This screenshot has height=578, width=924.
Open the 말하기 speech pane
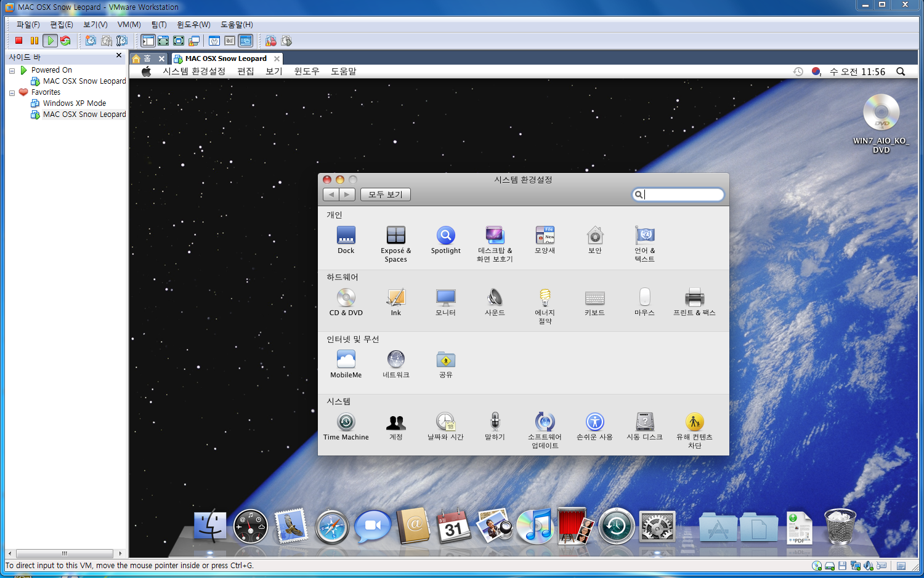(x=495, y=427)
